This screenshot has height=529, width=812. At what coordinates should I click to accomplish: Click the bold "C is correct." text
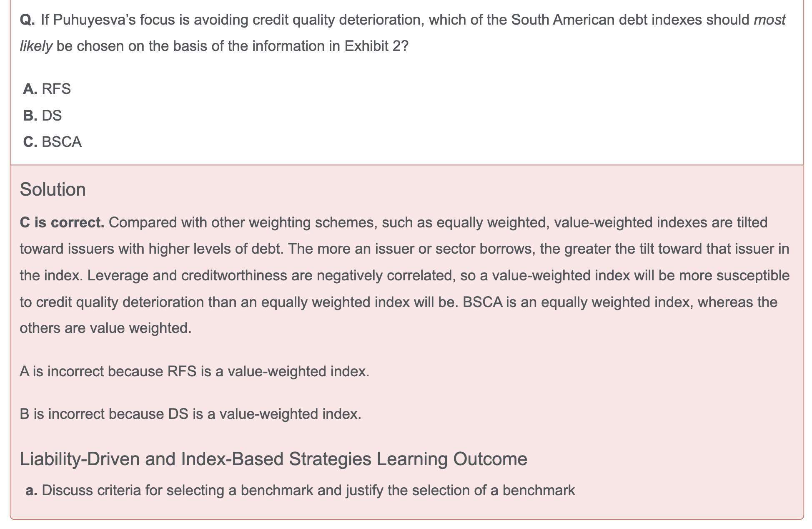(62, 222)
